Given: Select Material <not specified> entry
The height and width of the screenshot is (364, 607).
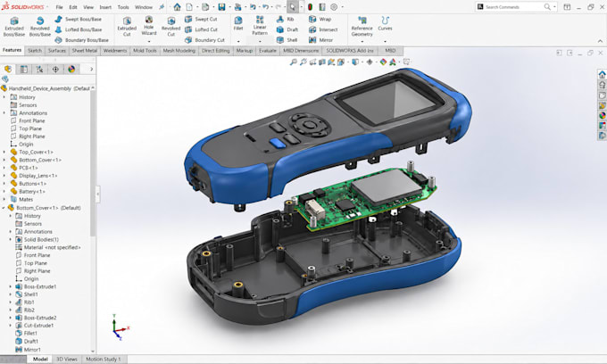Looking at the screenshot, I should (x=53, y=247).
